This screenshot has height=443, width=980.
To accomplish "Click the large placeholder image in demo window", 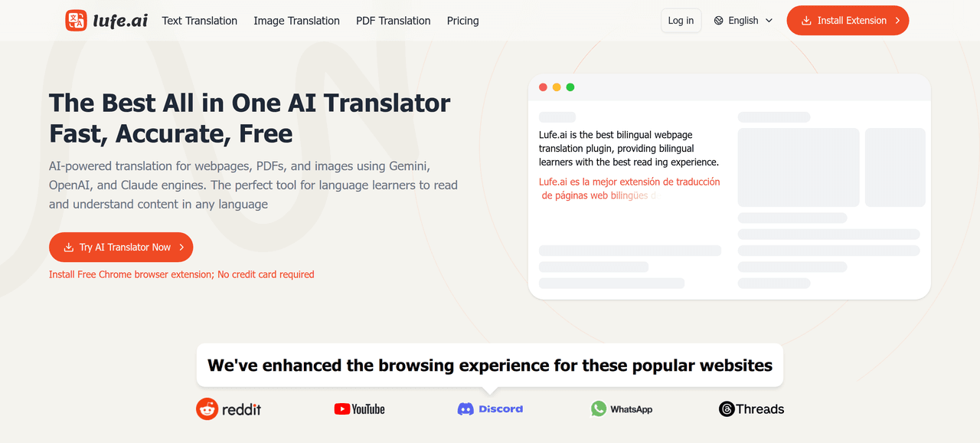I will pyautogui.click(x=799, y=167).
